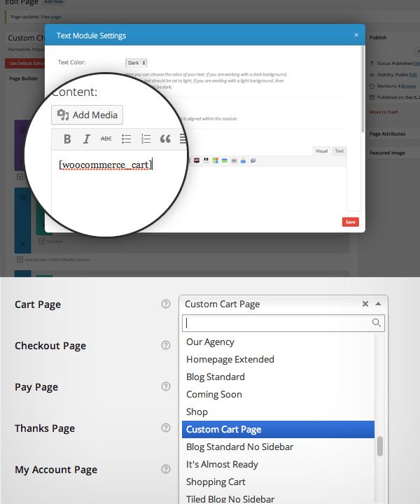Screen dimensions: 420x504
Task: Click the Move to Trash link
Action: 384,112
